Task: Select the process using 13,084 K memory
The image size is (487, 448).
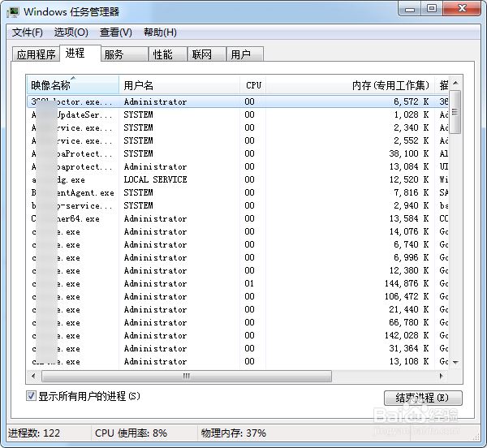Action: tap(238, 166)
